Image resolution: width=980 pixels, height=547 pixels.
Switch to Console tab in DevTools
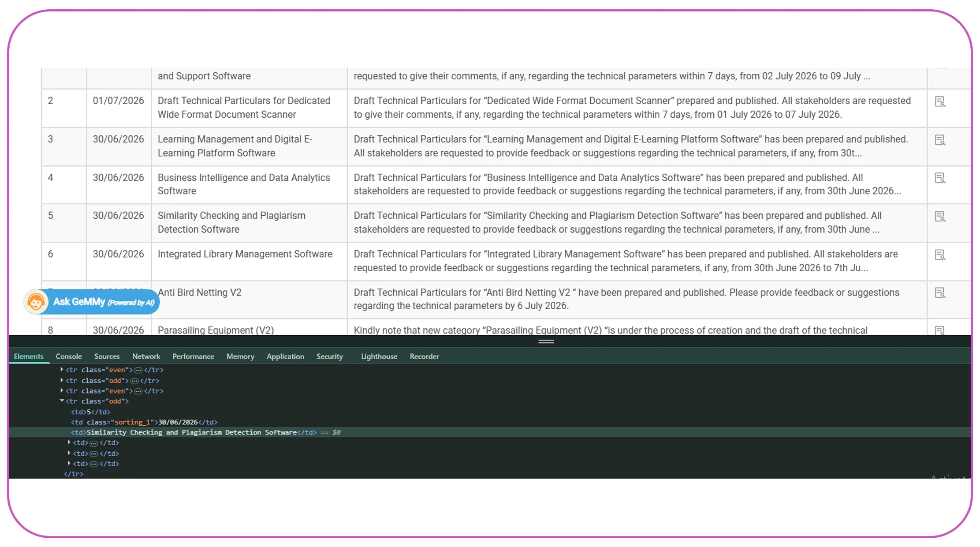click(x=69, y=356)
